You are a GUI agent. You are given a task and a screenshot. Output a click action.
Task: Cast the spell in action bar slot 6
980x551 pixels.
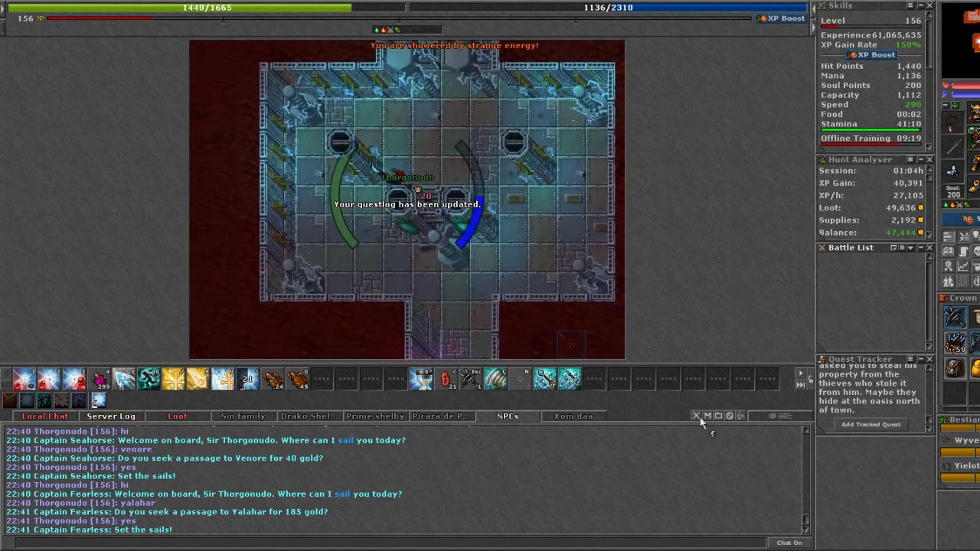[x=149, y=379]
